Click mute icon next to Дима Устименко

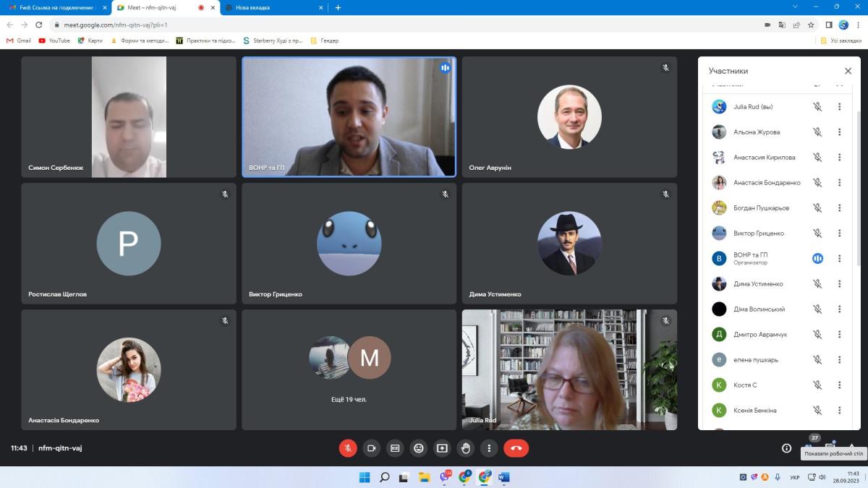(817, 284)
